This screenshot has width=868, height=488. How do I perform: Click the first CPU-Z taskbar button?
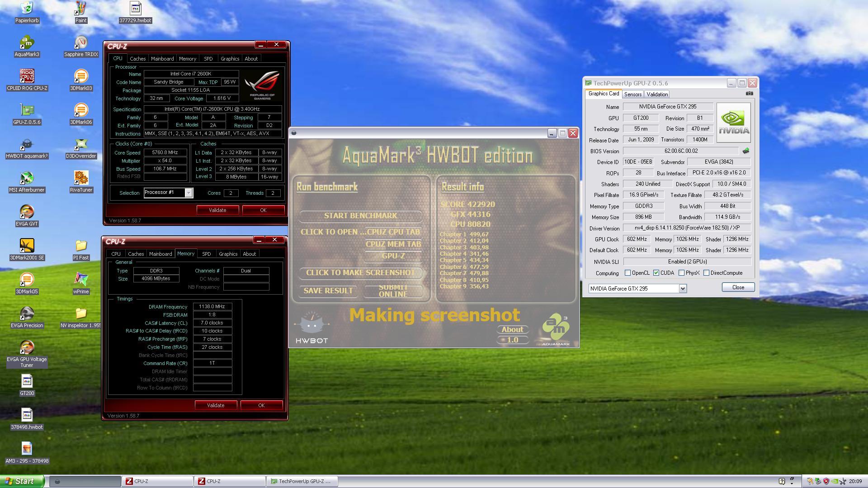(157, 481)
